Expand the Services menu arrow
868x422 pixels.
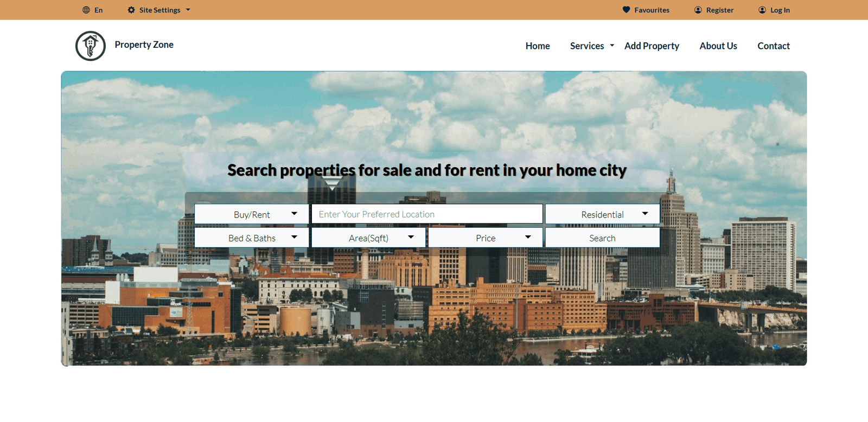[612, 46]
